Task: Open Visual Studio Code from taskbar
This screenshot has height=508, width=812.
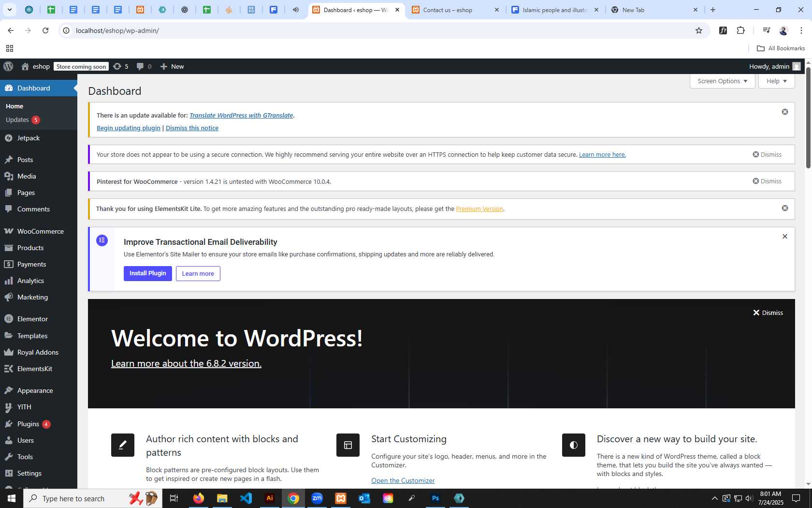Action: pos(246,498)
